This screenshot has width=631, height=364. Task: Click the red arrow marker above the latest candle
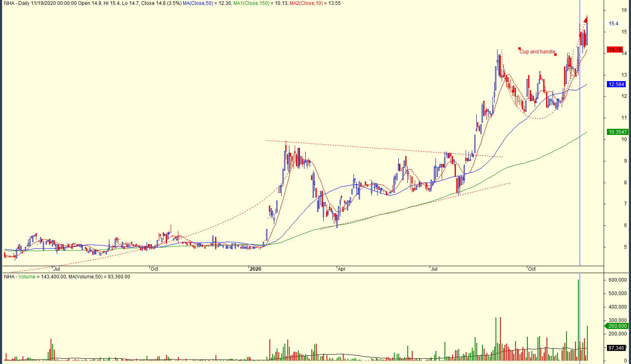coord(585,20)
